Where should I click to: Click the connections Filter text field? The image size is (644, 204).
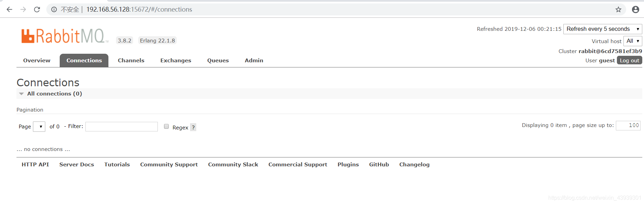121,127
